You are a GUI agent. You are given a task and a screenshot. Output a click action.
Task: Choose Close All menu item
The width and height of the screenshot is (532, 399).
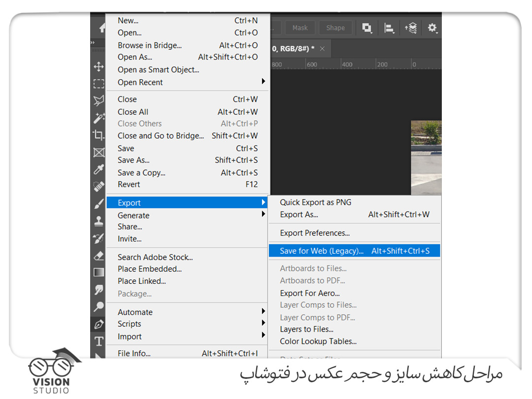[x=188, y=112]
